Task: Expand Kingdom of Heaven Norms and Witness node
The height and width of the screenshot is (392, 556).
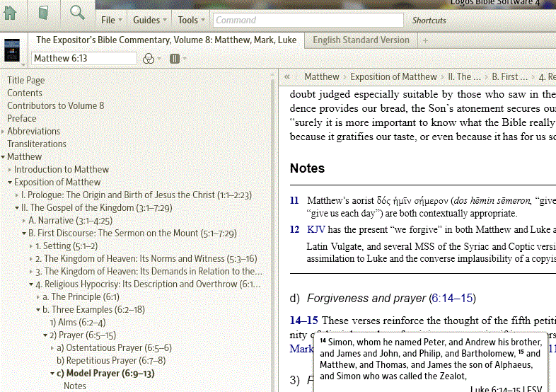Action: click(31, 259)
